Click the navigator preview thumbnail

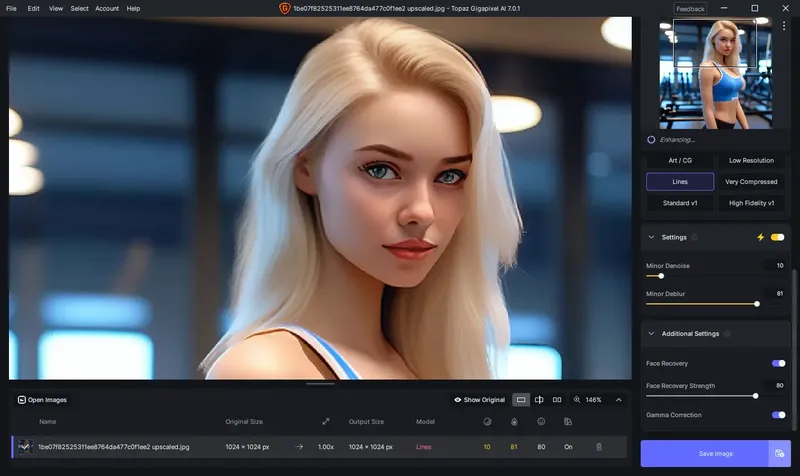coord(715,74)
